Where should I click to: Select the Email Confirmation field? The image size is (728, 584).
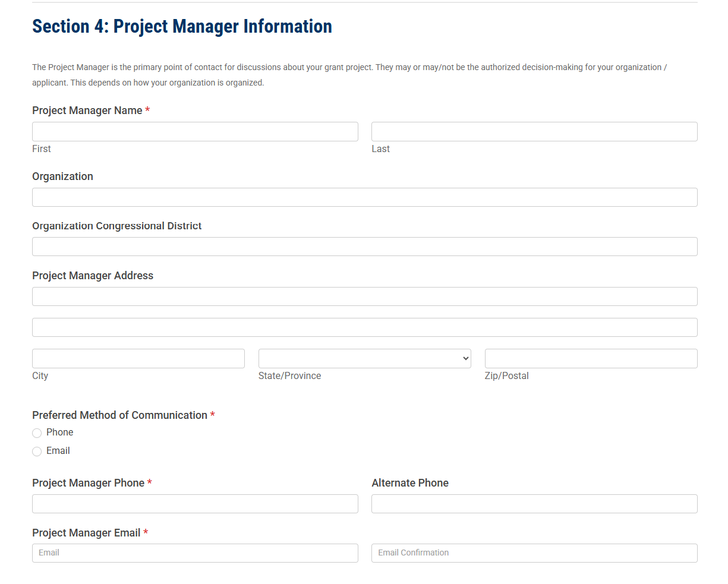tap(534, 553)
